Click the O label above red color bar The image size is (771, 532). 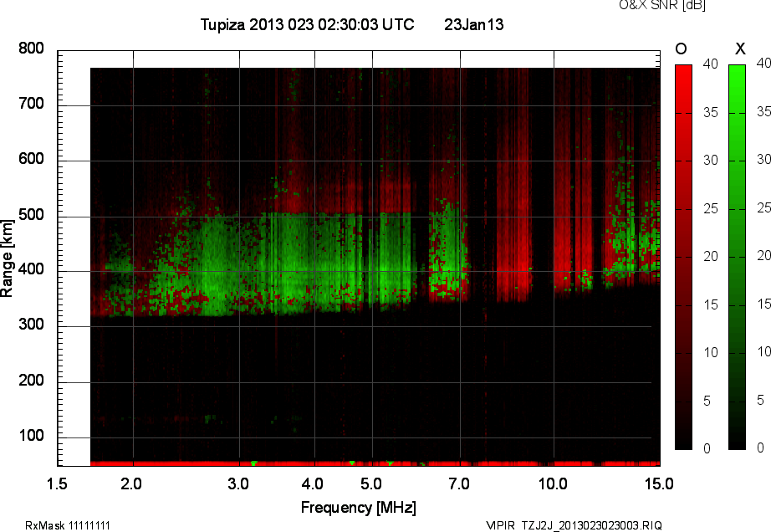point(681,49)
